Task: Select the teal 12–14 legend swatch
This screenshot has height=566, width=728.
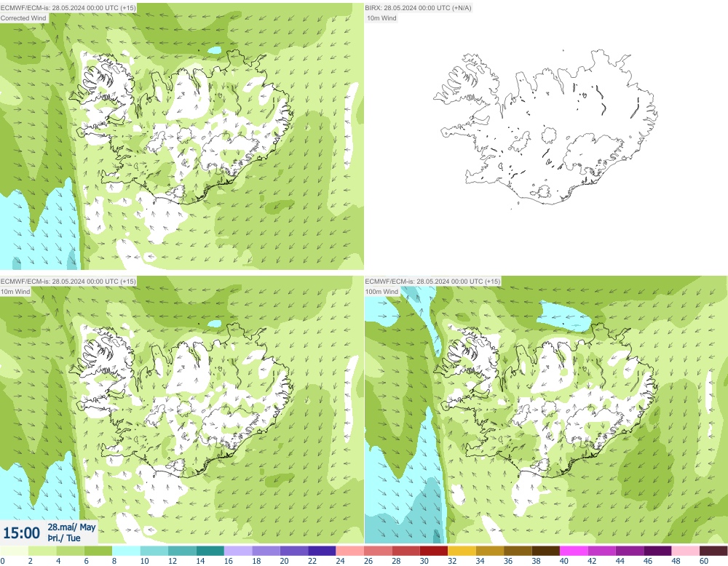Action: [182, 551]
